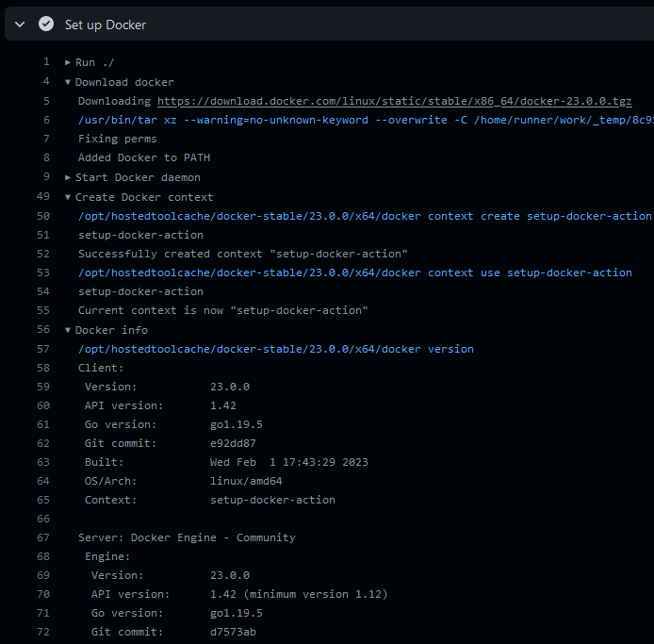Click the Added Docker to PATH line
Image resolution: width=654 pixels, height=644 pixels.
[x=130, y=157]
